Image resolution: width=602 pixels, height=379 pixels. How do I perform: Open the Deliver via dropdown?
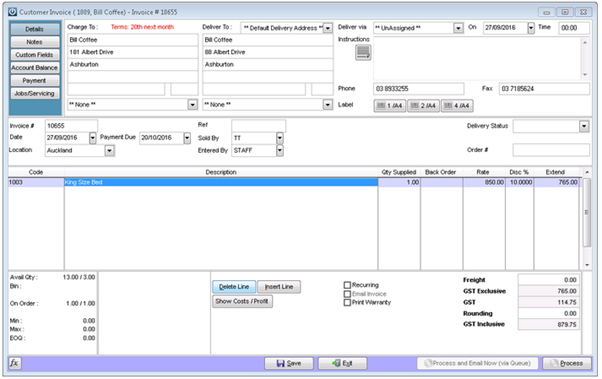pos(458,28)
